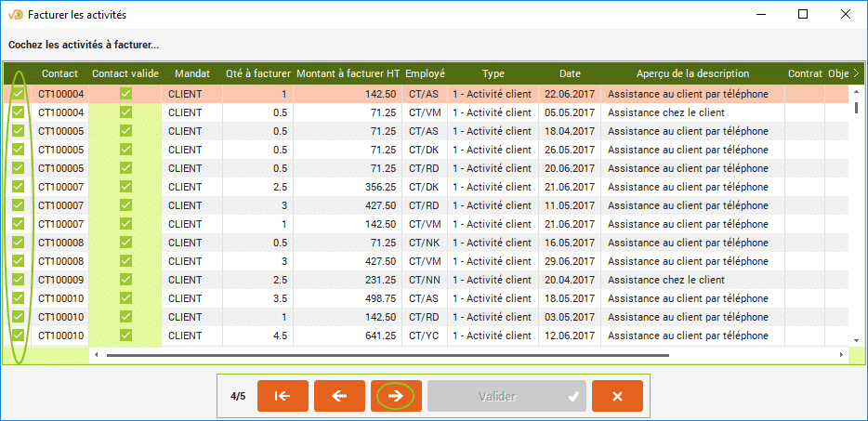Go back using the previous step arrow
The width and height of the screenshot is (868, 421).
point(339,396)
